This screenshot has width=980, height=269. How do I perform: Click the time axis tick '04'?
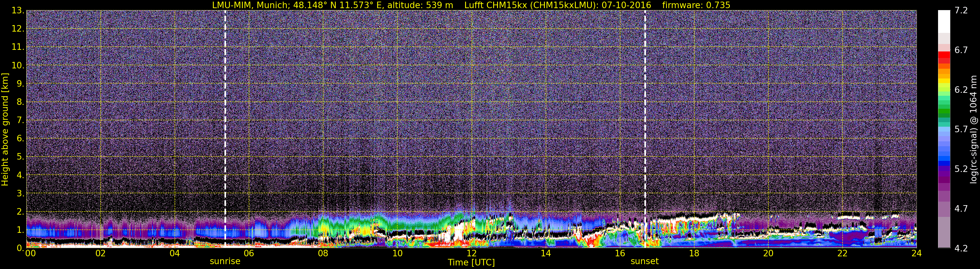tap(174, 253)
